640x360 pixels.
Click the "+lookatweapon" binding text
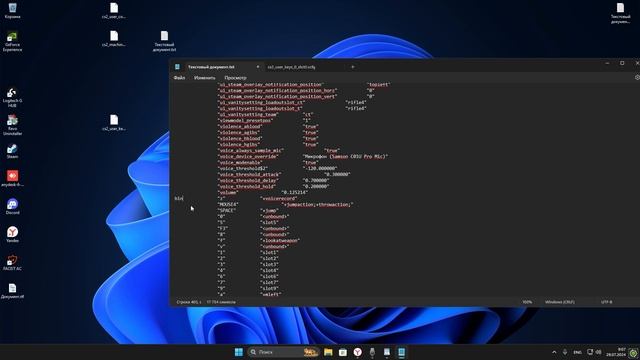[x=280, y=240]
